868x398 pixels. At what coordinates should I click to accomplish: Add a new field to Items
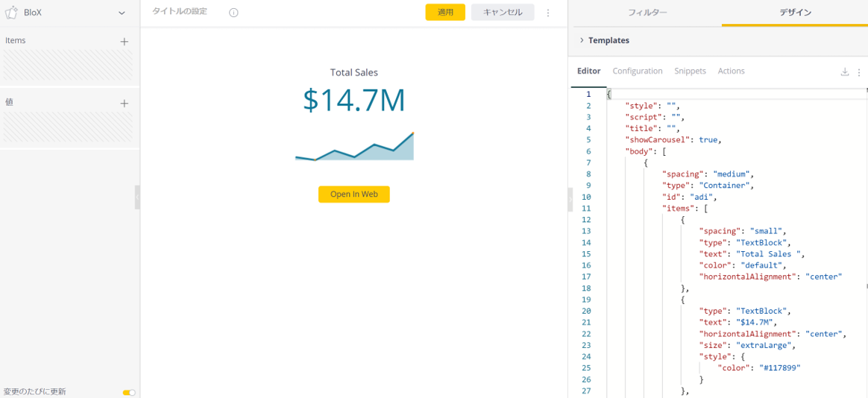tap(125, 42)
